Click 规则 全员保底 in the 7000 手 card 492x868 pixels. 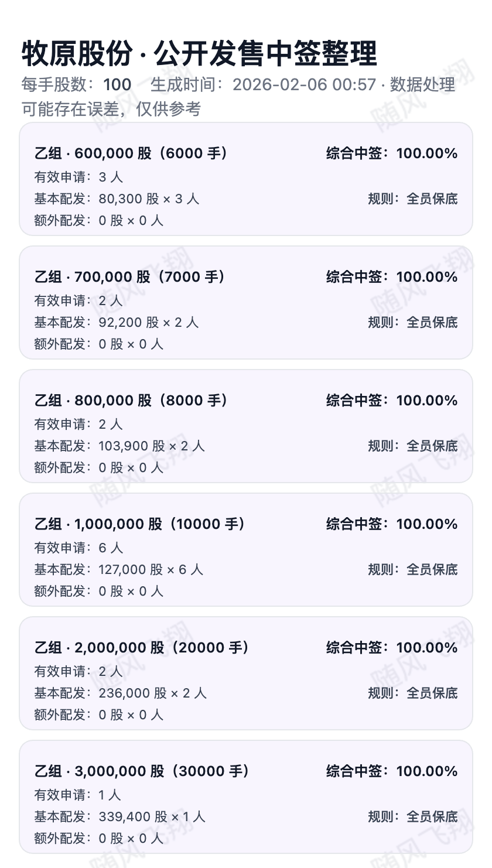coord(412,323)
